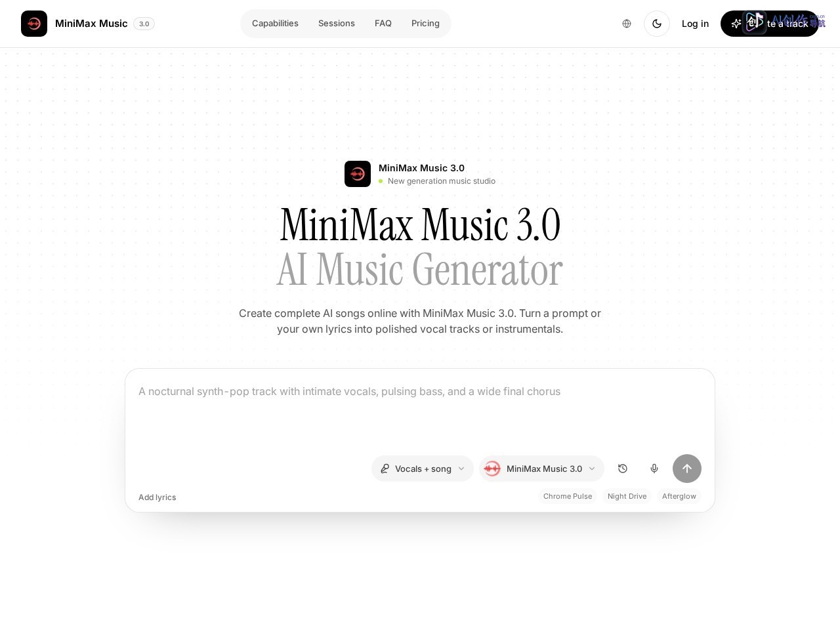Select the Chrome Pulse preset chip
840x630 pixels.
[x=568, y=496]
